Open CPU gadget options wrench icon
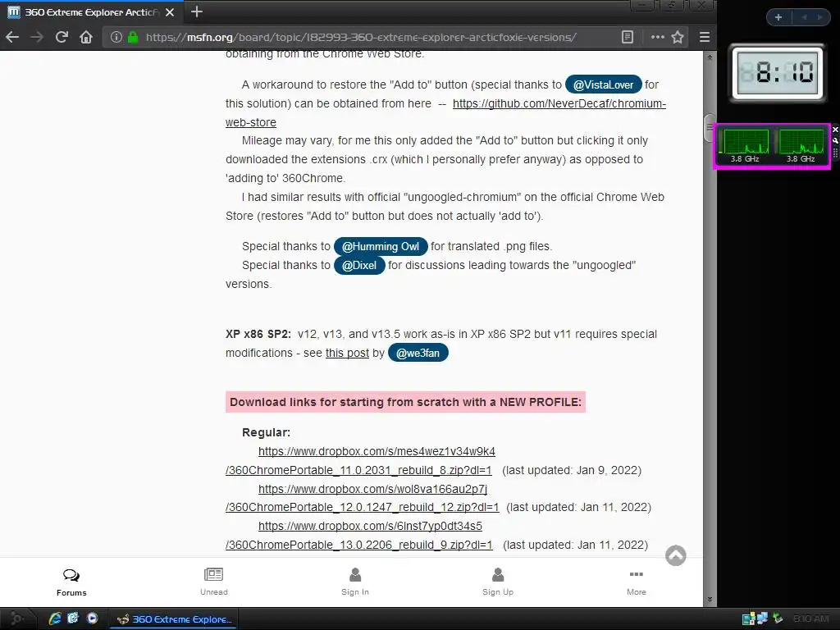The width and height of the screenshot is (840, 630). (x=835, y=140)
